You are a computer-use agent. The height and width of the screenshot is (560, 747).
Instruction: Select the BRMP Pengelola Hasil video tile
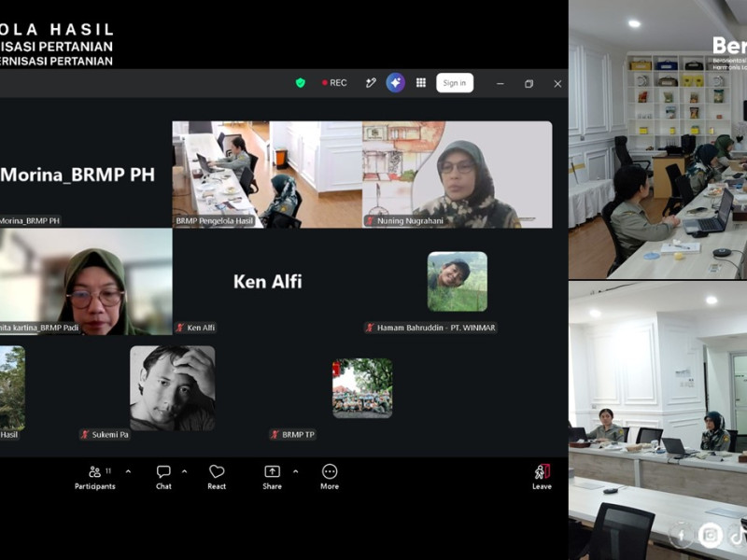[x=267, y=175]
